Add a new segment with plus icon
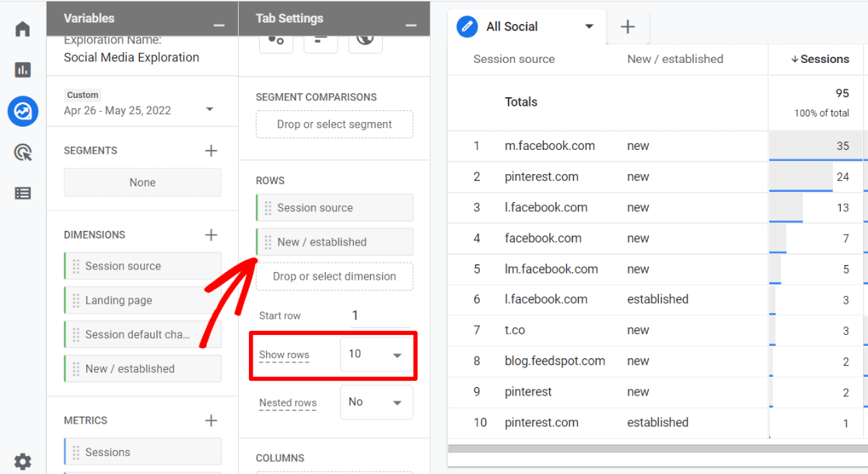This screenshot has width=868, height=474. click(x=211, y=151)
